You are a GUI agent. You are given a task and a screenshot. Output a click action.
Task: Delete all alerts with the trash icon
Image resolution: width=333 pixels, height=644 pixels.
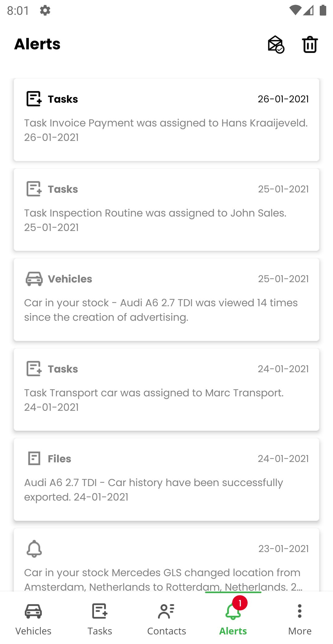coord(310,44)
